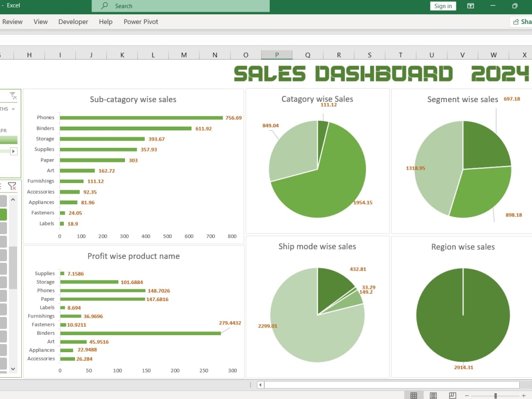Click the 756.69 data label
This screenshot has height=399, width=532.
pyautogui.click(x=234, y=118)
